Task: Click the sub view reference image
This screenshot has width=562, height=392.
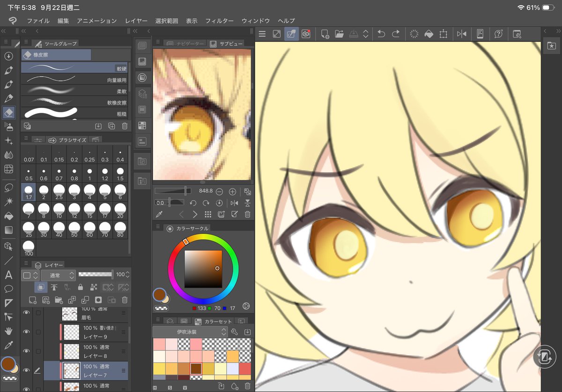Action: click(202, 115)
